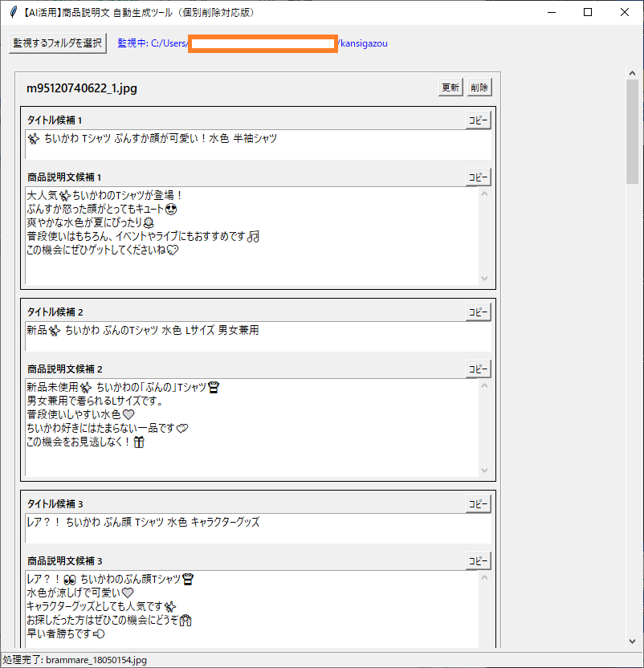
Task: Copy タイトル候補 1 with its コピー button
Action: (x=479, y=120)
